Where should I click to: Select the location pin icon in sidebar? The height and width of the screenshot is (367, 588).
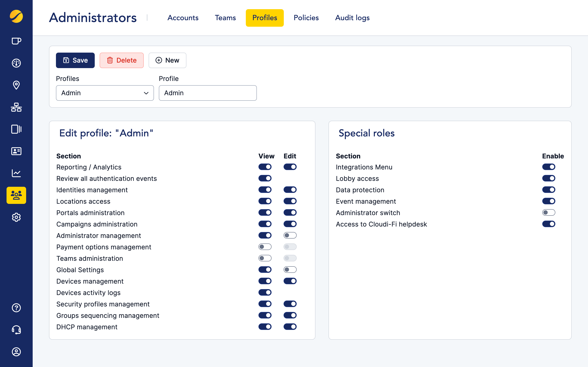(x=16, y=85)
